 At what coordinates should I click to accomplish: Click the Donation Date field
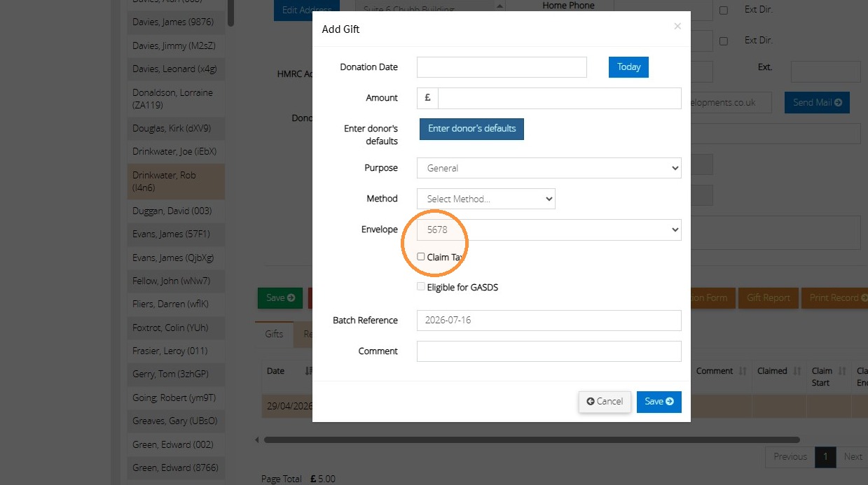point(502,67)
